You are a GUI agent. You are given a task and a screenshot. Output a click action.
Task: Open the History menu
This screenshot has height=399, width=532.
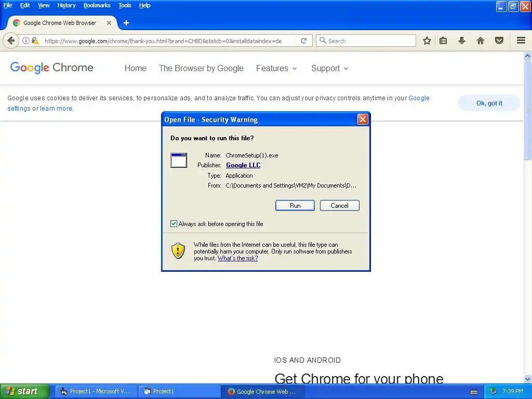(66, 5)
